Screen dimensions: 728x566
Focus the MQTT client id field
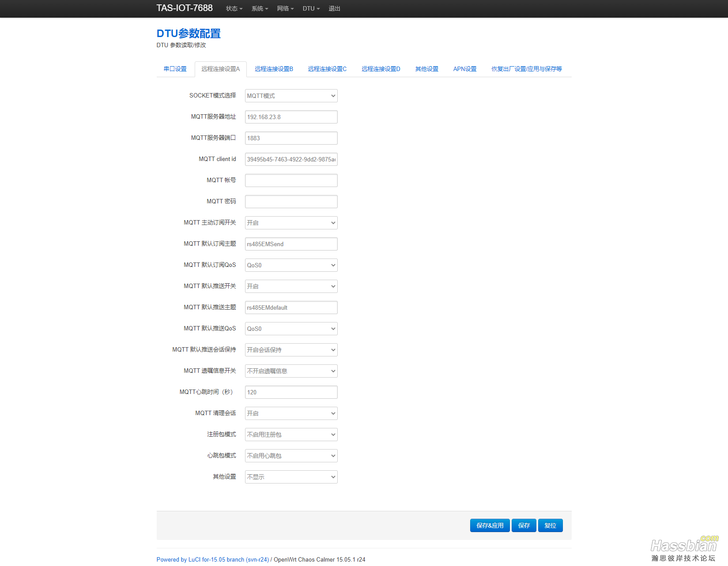291,159
